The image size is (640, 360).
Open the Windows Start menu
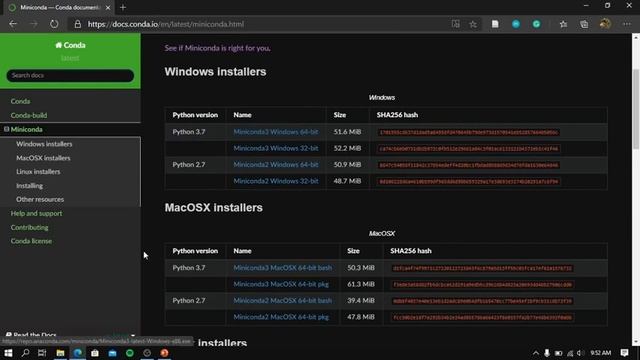[8, 353]
